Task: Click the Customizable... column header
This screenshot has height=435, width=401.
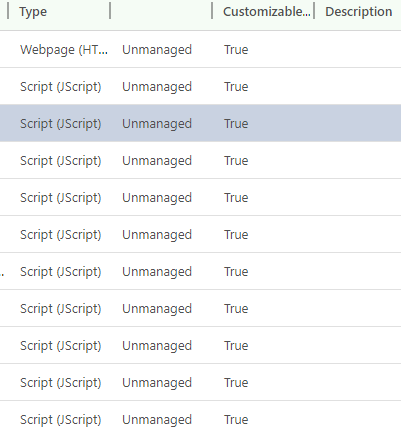Action: coord(266,12)
